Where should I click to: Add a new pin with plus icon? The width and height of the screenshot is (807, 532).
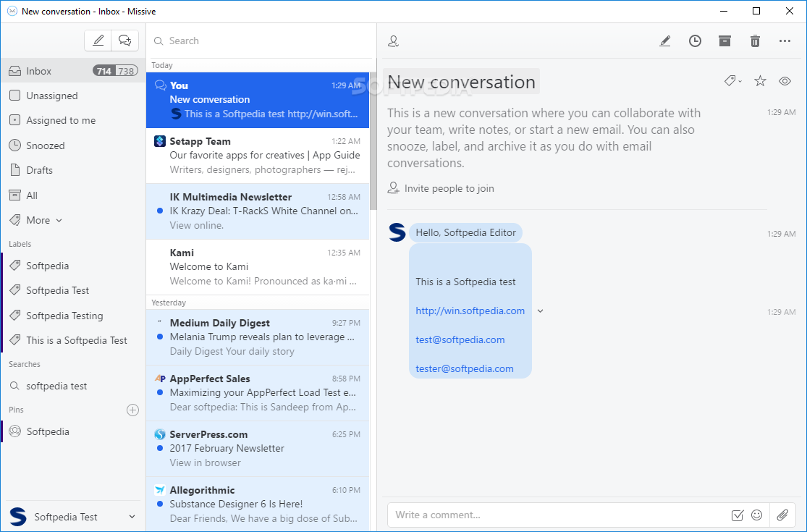(132, 410)
